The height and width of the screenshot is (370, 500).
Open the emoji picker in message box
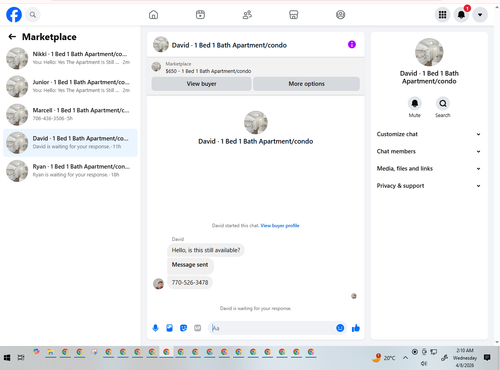point(340,328)
